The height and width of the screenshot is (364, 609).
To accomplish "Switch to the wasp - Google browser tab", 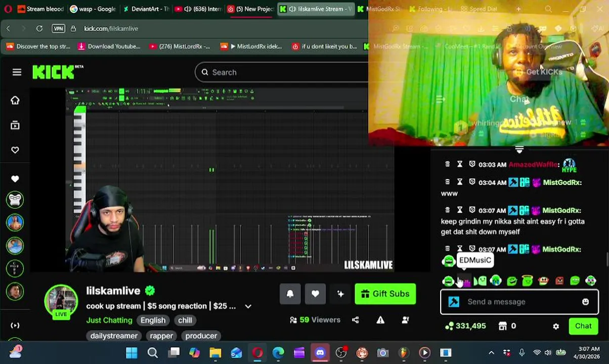I will (93, 9).
